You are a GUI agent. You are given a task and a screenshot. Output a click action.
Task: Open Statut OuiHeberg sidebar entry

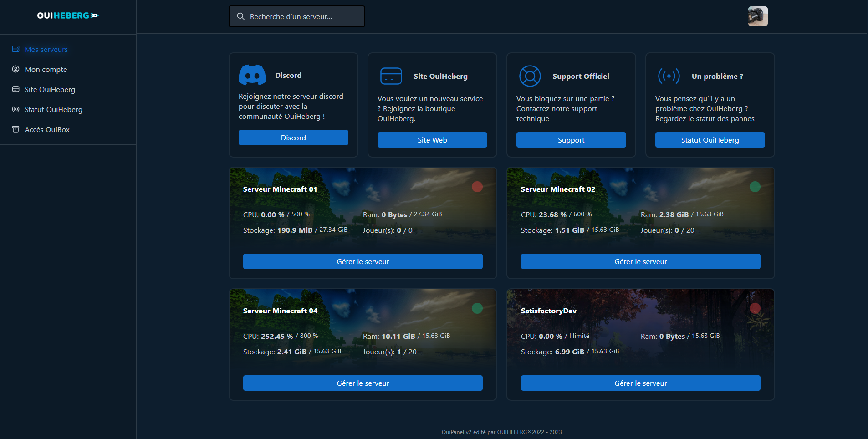pyautogui.click(x=53, y=109)
